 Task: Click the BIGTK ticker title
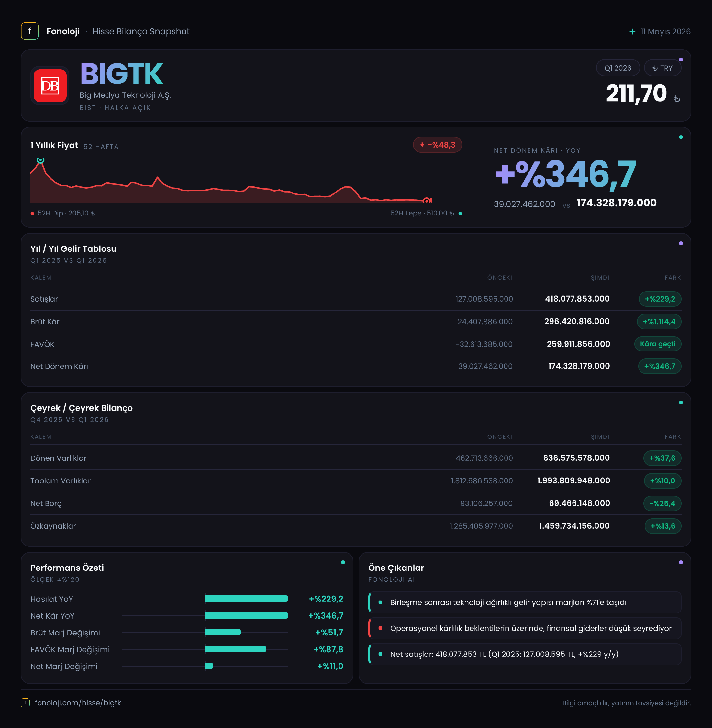(122, 74)
